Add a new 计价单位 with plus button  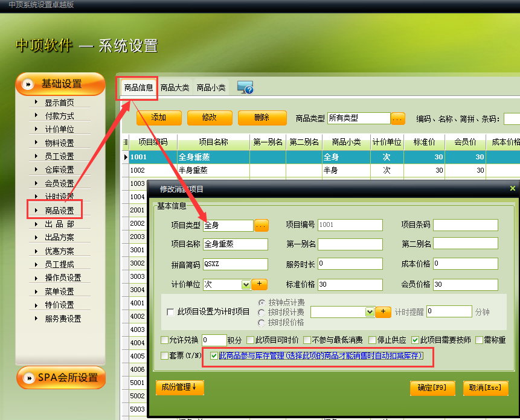pyautogui.click(x=259, y=284)
